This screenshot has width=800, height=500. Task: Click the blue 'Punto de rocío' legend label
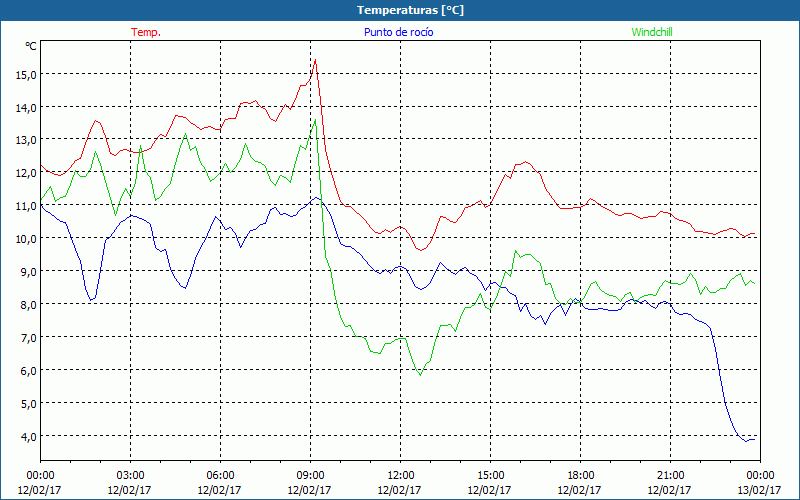coord(398,32)
